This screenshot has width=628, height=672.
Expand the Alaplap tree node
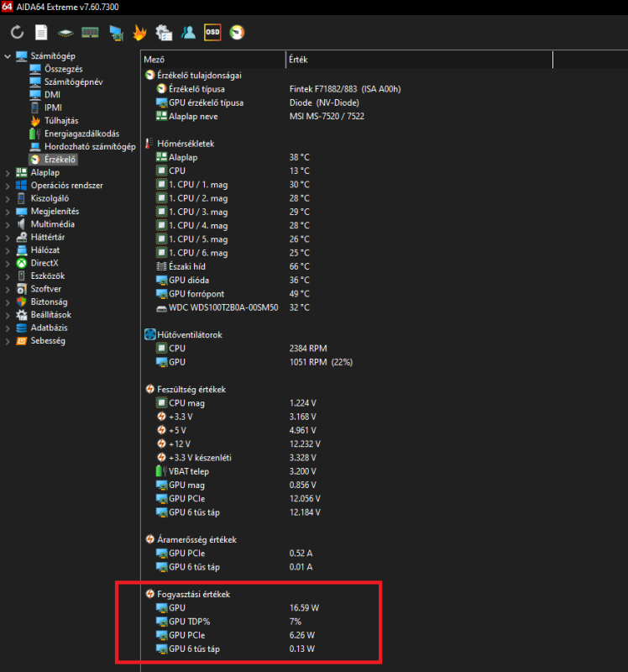click(8, 173)
